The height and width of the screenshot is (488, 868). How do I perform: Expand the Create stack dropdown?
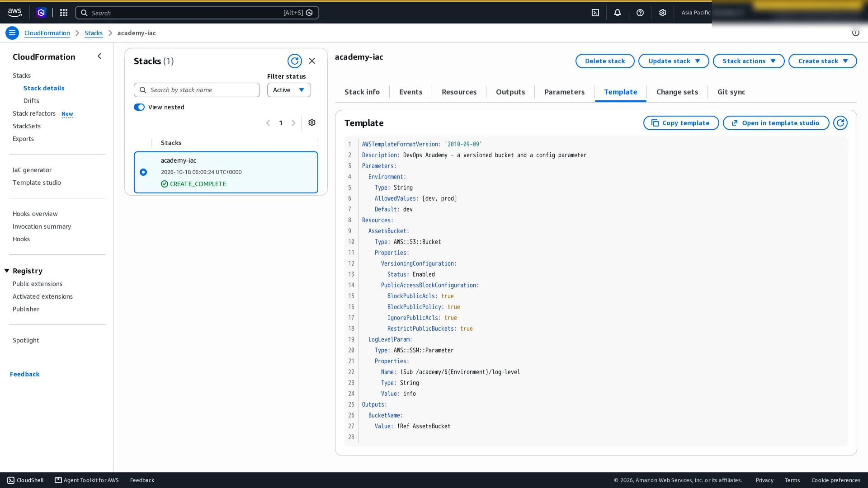(822, 61)
